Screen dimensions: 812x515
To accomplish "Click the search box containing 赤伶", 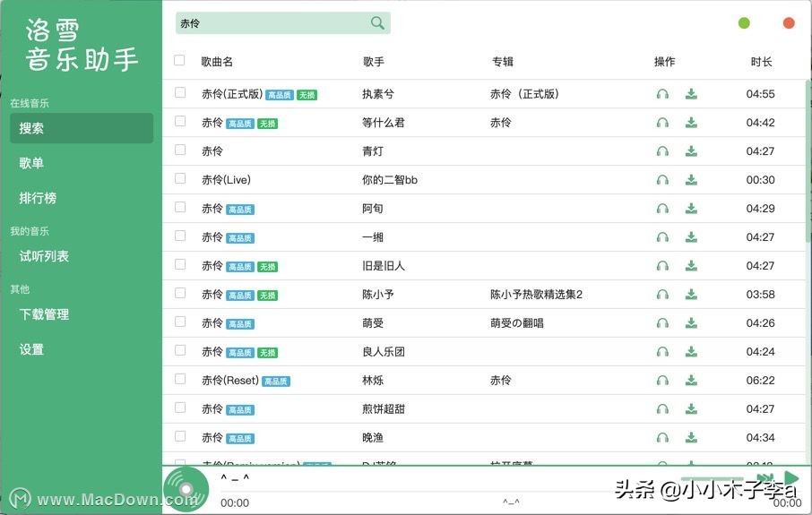I will coord(282,23).
